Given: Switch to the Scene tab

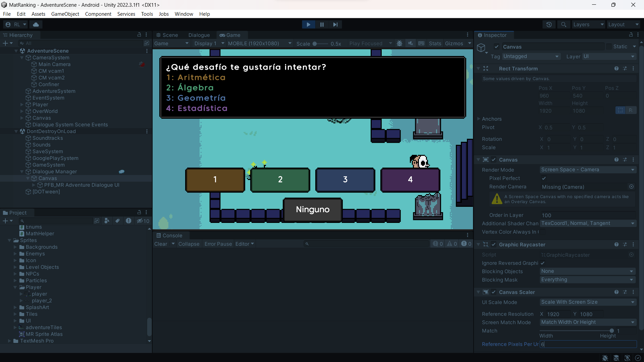Looking at the screenshot, I should (x=167, y=35).
